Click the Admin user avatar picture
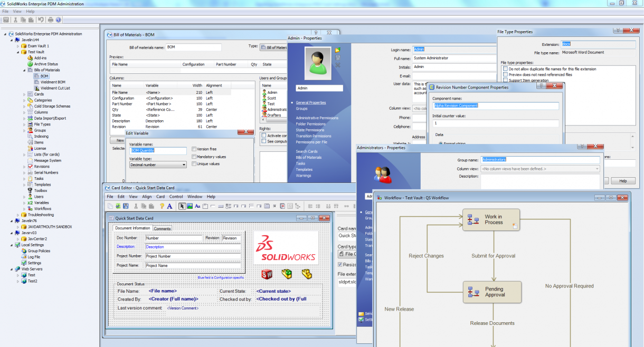 coord(318,63)
